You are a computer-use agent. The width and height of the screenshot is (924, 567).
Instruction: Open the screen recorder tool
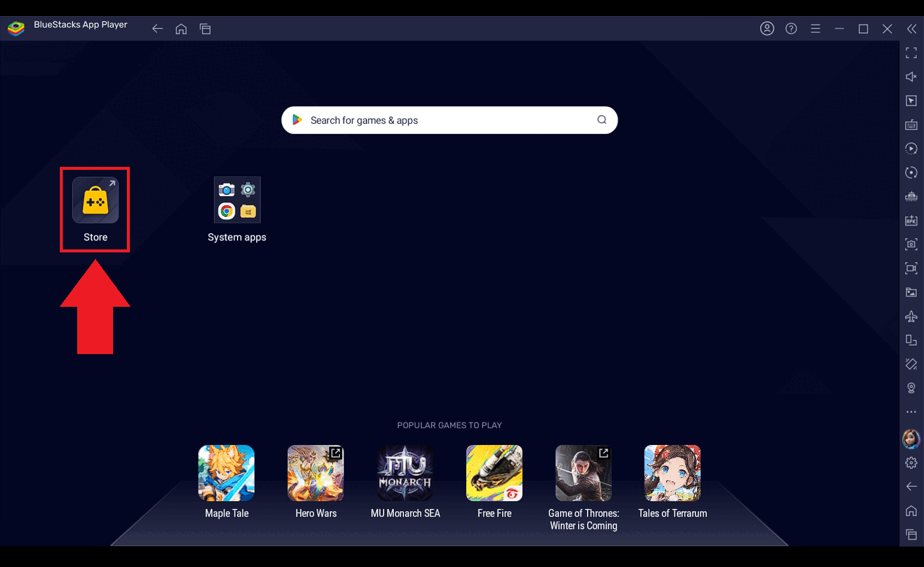pyautogui.click(x=911, y=268)
